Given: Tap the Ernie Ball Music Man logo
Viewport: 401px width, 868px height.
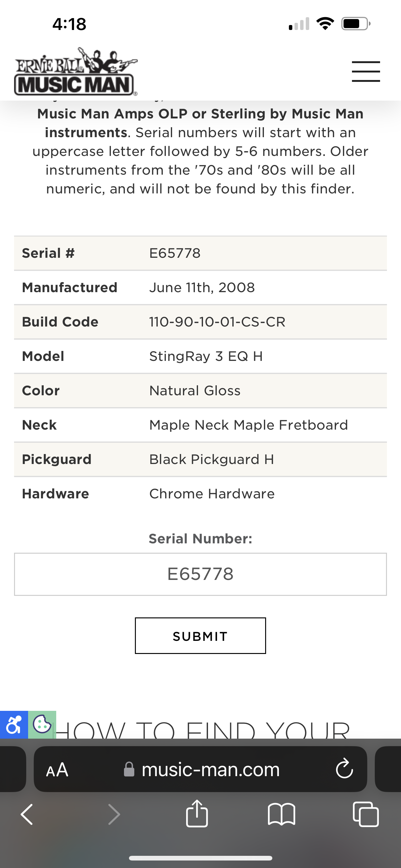Looking at the screenshot, I should (76, 72).
